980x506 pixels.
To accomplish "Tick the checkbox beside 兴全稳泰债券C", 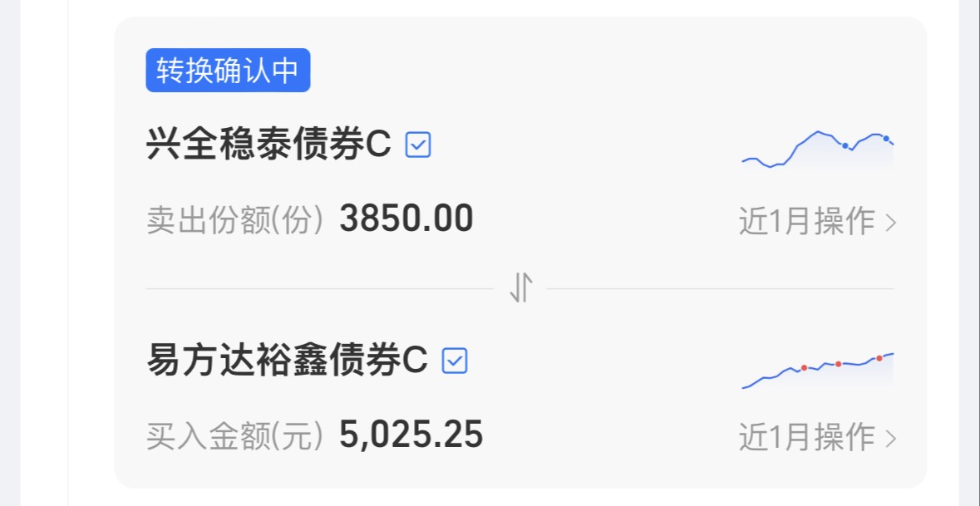I will (x=418, y=146).
